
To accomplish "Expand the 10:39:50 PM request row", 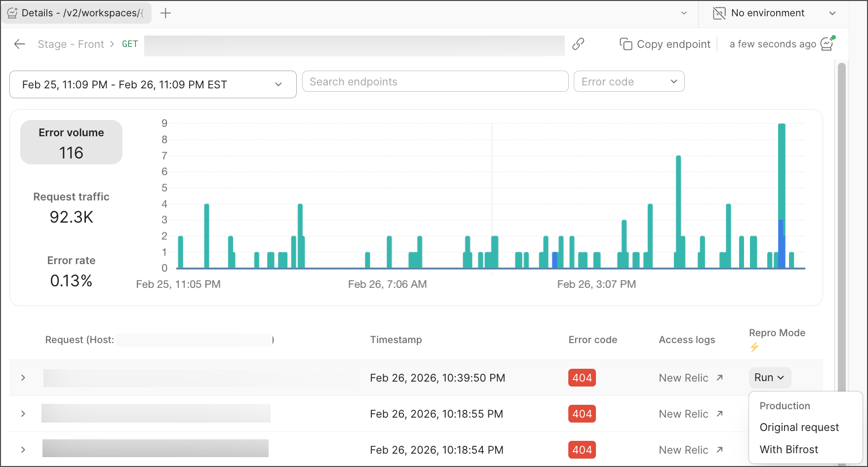I will (23, 378).
